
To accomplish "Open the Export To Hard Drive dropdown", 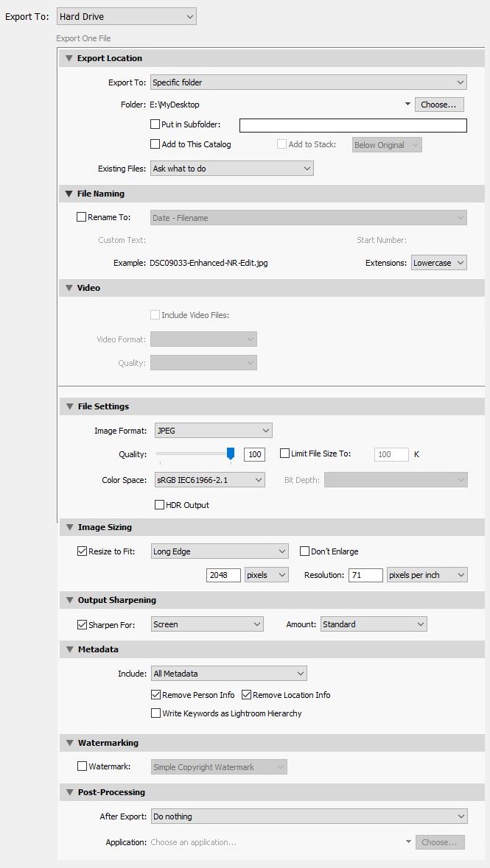I will [x=127, y=17].
